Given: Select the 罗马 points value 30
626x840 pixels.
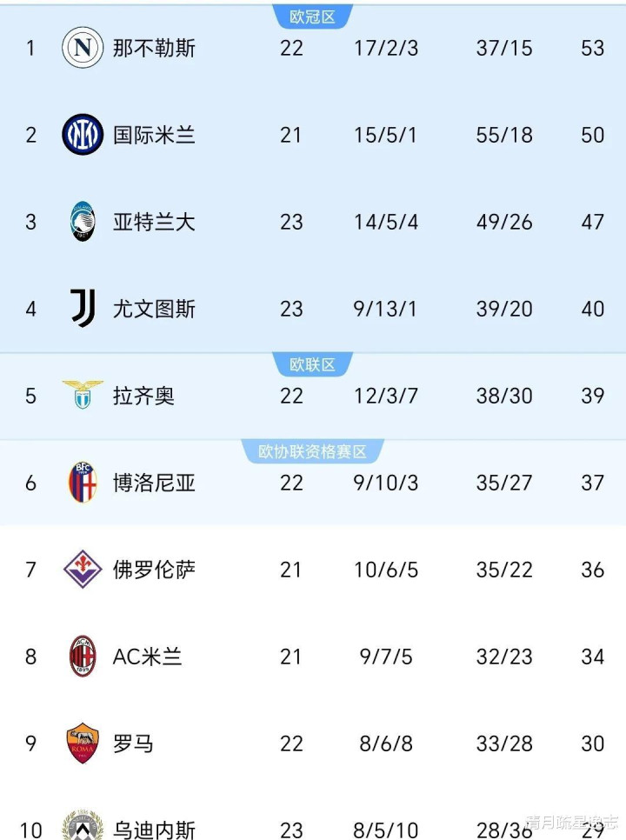Looking at the screenshot, I should pos(593,743).
